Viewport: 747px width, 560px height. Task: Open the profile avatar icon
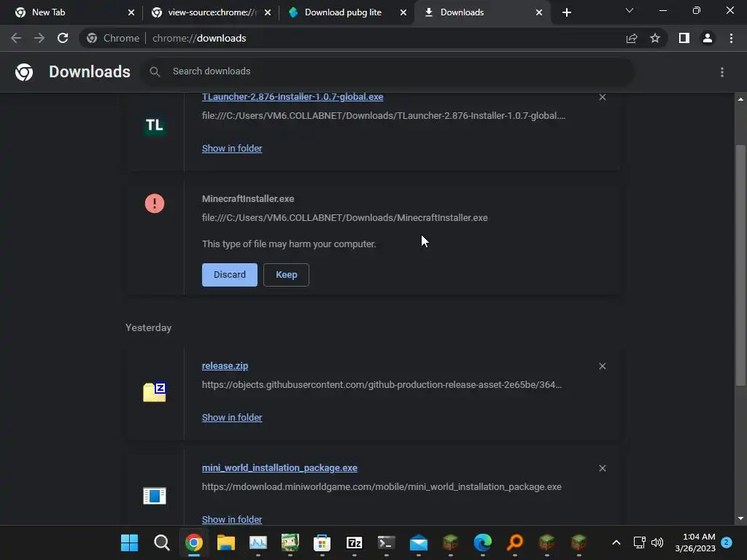[708, 38]
